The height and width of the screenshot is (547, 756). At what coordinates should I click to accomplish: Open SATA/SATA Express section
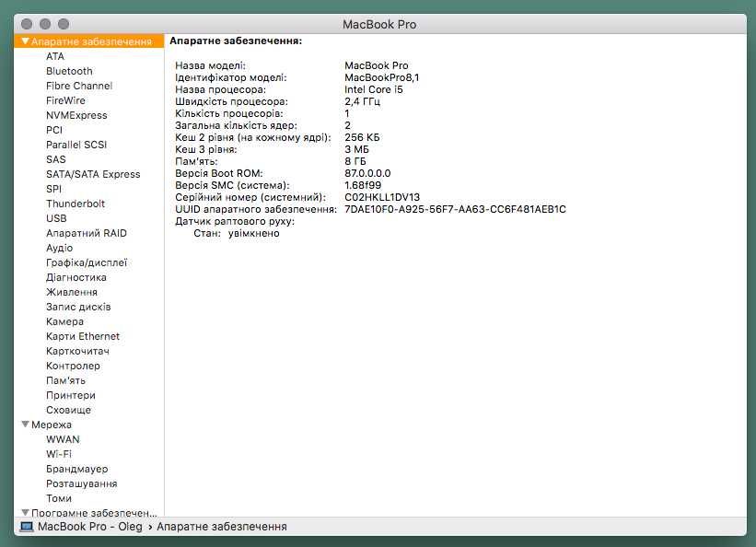tap(93, 174)
